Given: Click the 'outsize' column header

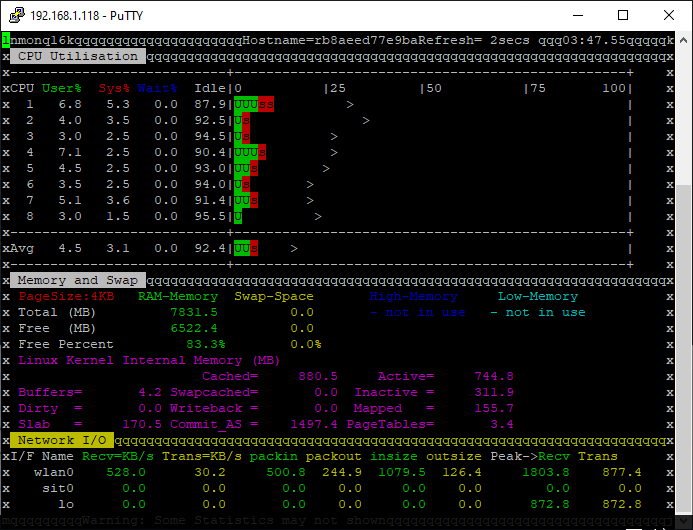Looking at the screenshot, I should click(x=453, y=456).
